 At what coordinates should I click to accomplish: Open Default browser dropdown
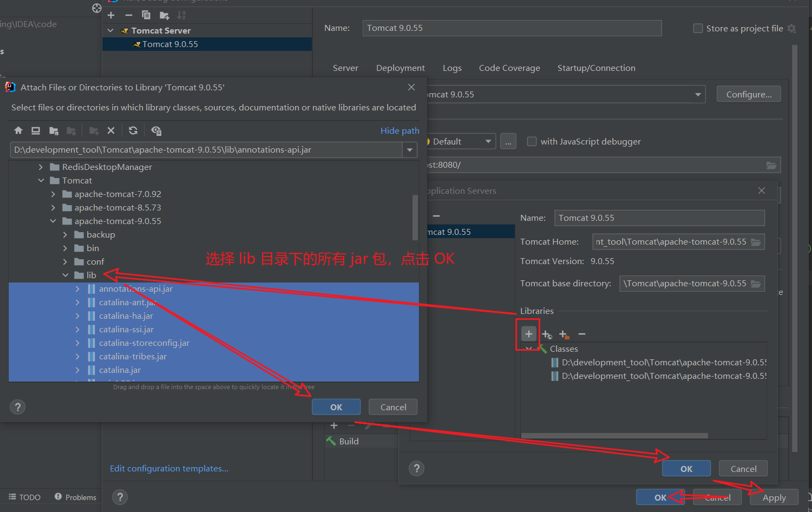[x=488, y=141]
